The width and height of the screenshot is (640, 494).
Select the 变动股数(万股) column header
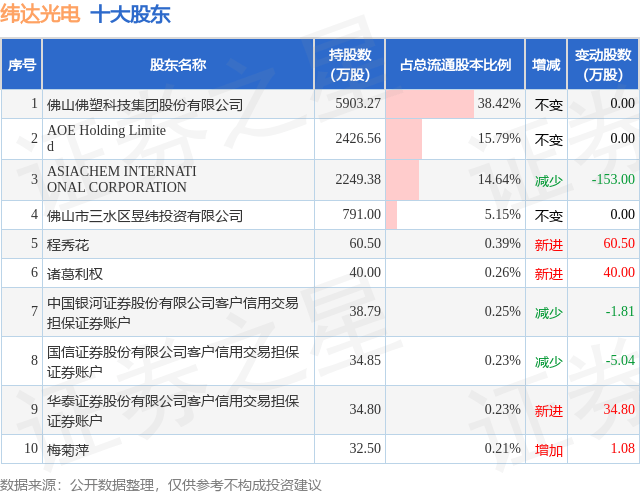click(x=603, y=65)
